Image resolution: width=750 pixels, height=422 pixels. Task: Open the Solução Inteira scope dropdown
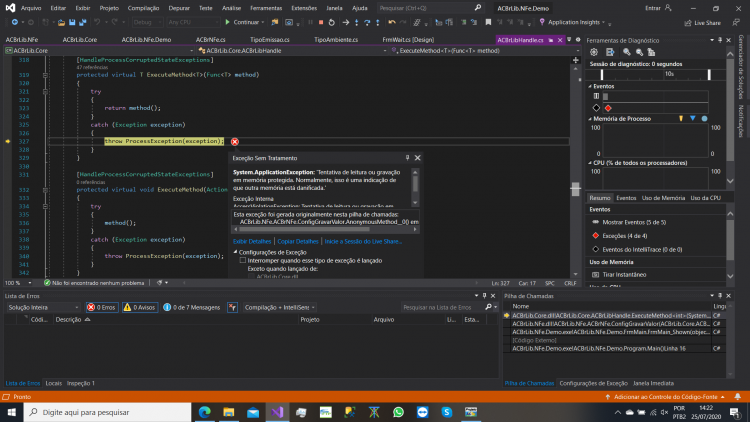[43, 307]
